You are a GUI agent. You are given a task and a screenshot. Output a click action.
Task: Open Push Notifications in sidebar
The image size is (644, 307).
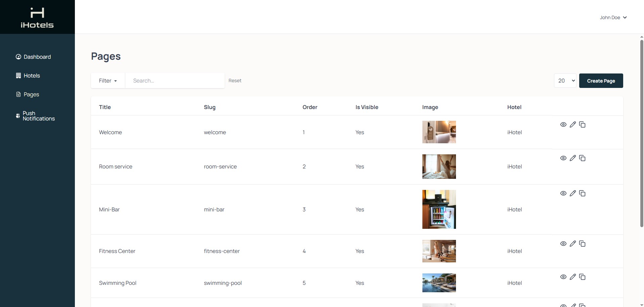coord(38,116)
